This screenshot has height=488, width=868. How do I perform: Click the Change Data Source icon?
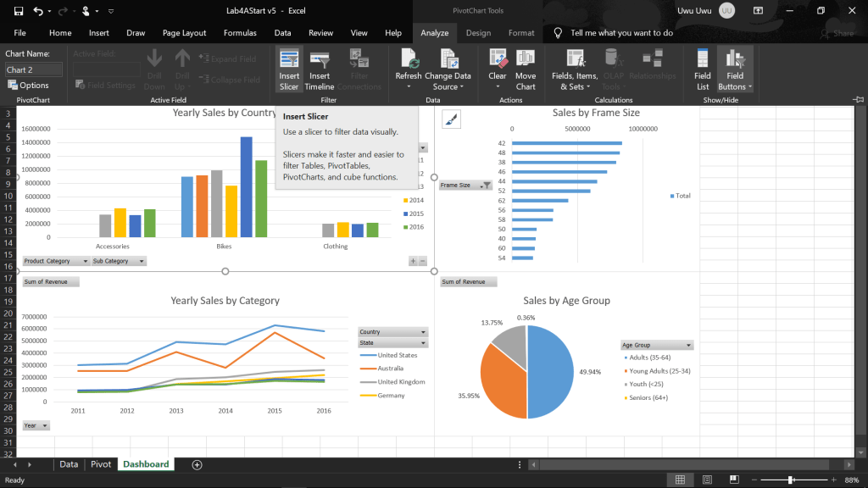[448, 61]
